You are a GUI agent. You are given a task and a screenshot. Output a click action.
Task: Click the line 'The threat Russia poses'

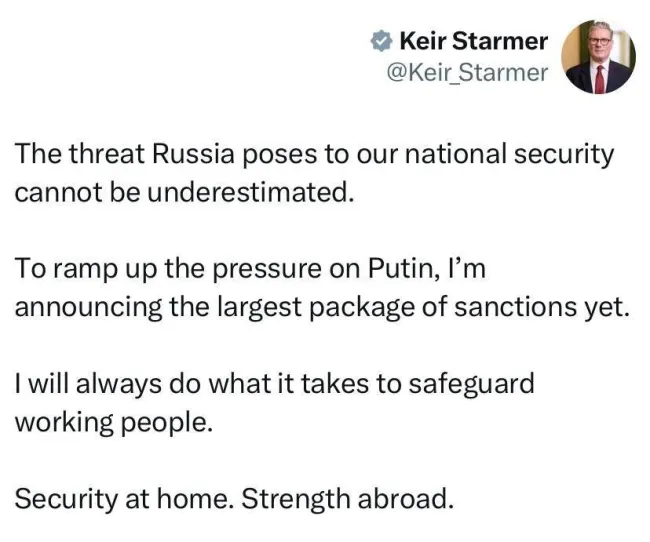[x=314, y=155]
